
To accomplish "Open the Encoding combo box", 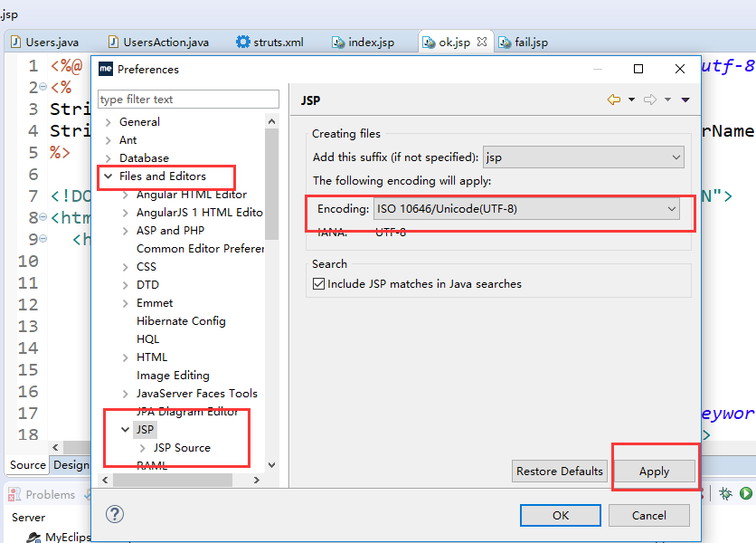I will [x=526, y=209].
